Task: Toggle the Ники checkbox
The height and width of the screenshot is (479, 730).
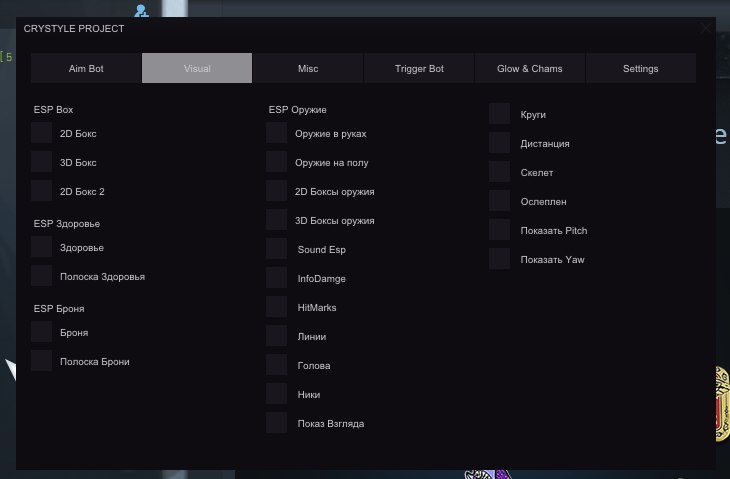Action: coord(277,393)
